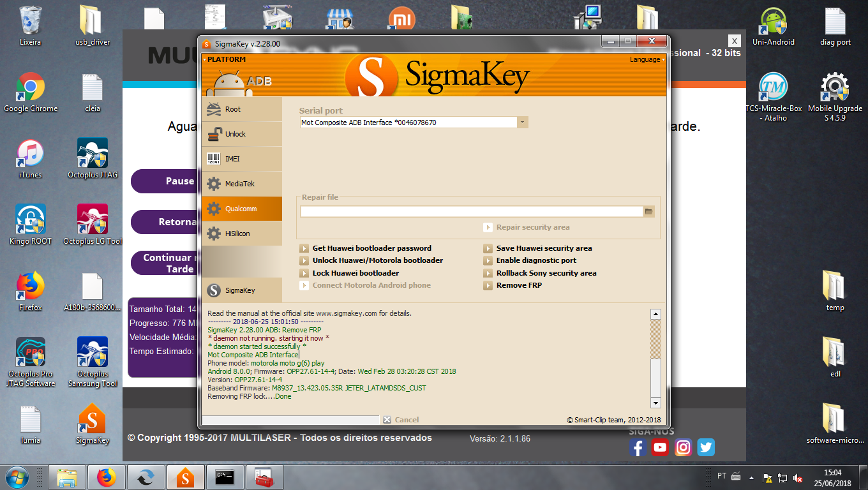Launch the Kingo ROOT desktop shortcut
Viewport: 868px width, 490px height.
[31, 225]
